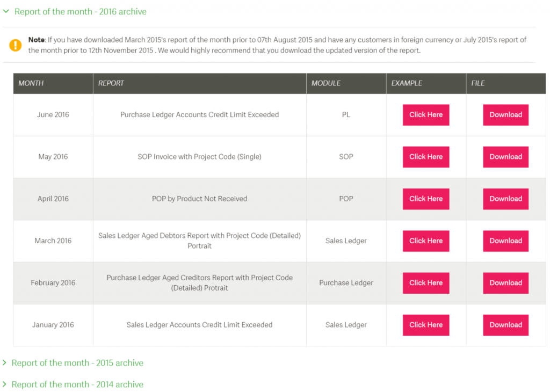
Task: Click the orange warning note icon
Action: pos(16,45)
